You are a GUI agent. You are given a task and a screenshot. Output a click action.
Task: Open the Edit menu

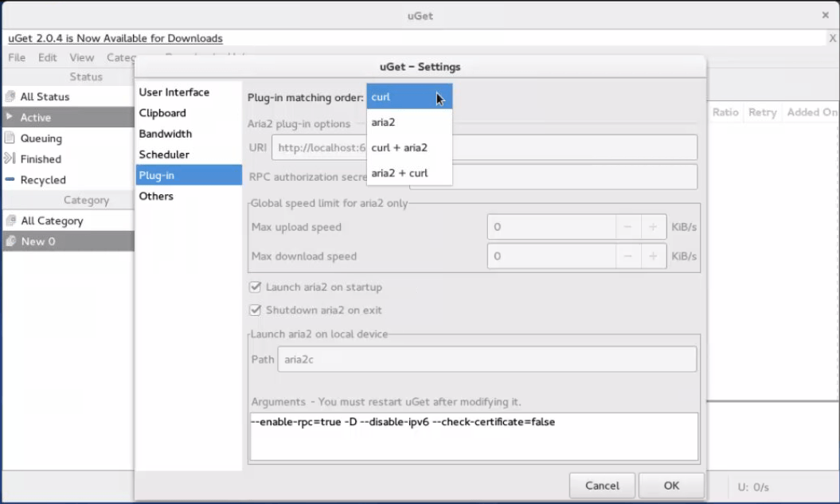47,57
